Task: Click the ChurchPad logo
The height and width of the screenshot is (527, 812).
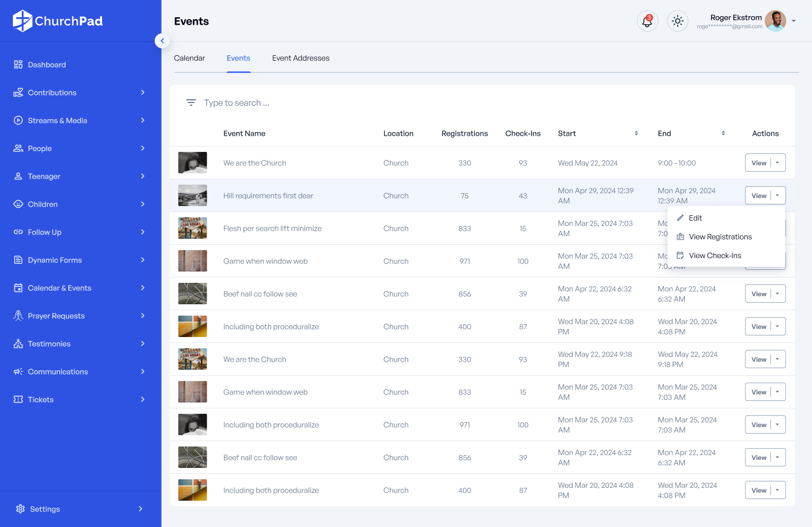Action: (x=58, y=21)
